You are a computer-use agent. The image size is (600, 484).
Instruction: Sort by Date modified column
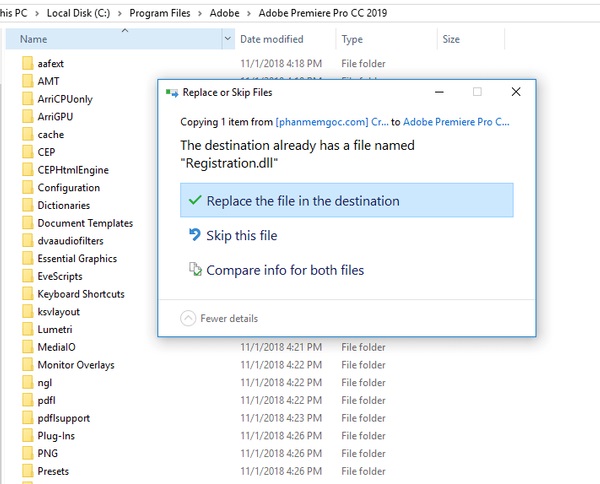coord(271,39)
